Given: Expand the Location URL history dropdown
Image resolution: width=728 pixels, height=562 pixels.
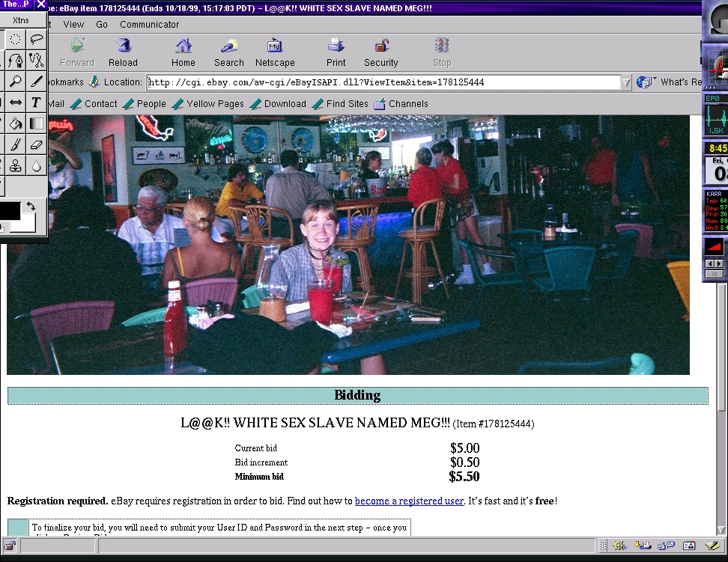Looking at the screenshot, I should 626,82.
